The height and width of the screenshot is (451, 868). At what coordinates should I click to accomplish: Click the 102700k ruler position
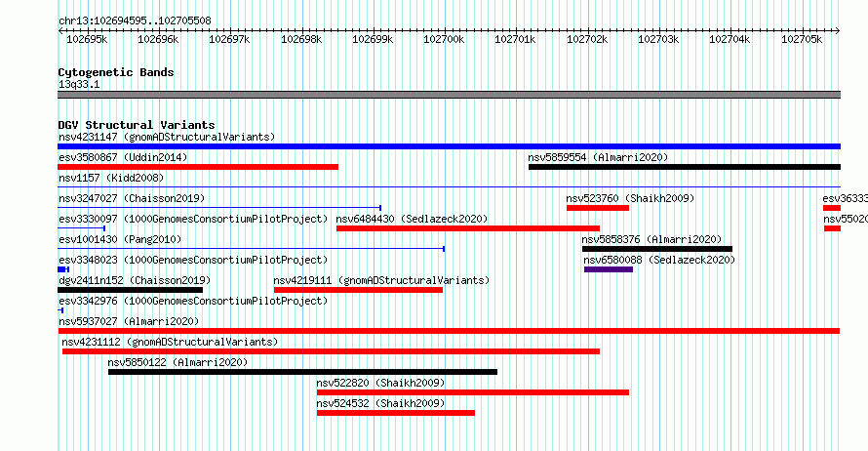[444, 39]
